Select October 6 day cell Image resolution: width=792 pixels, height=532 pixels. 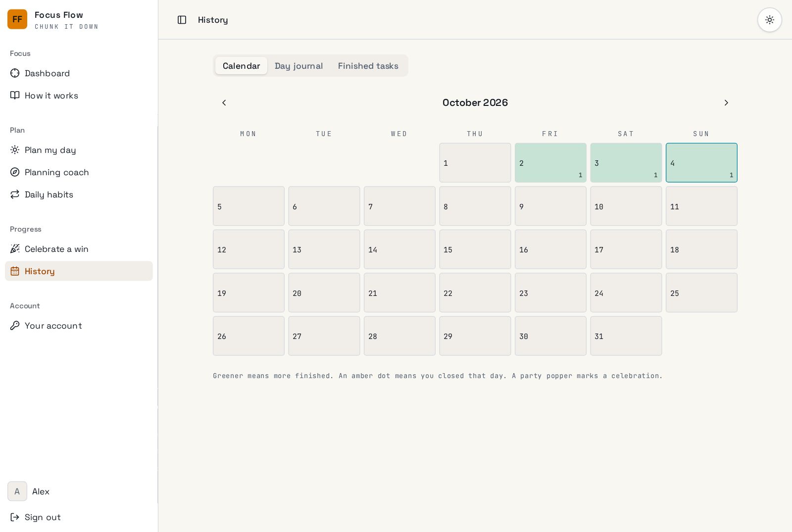[324, 206]
